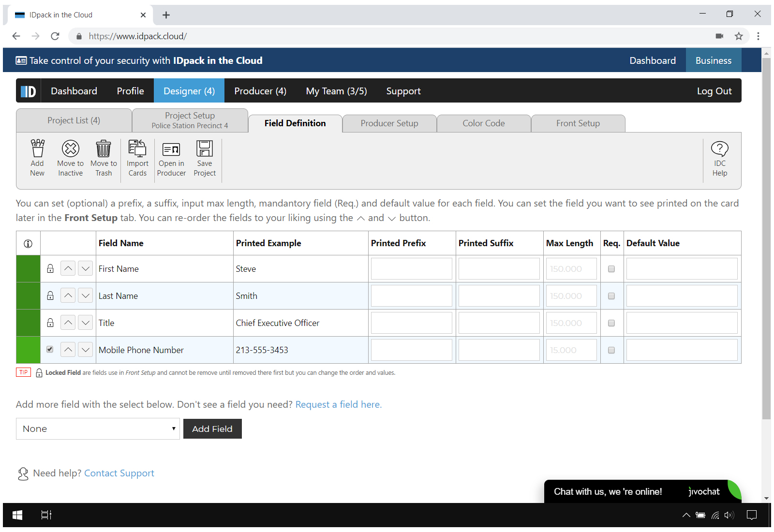Click the Business button in top header

(x=714, y=60)
